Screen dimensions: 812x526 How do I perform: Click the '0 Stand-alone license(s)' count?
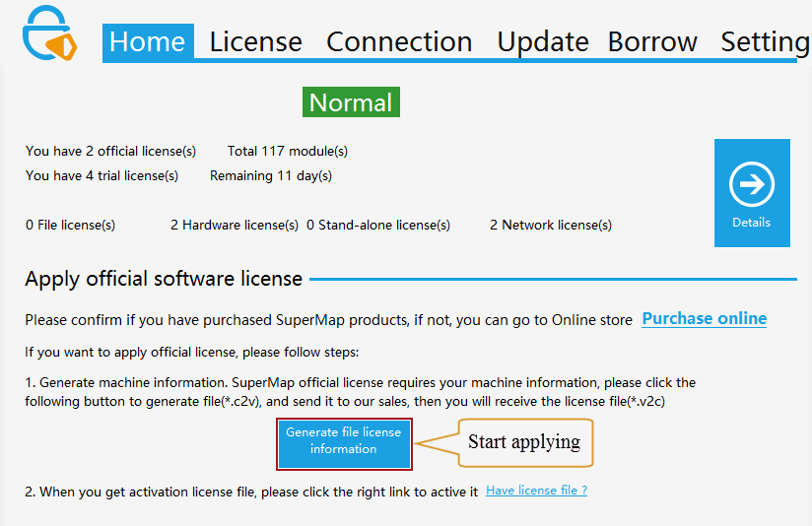coord(378,226)
